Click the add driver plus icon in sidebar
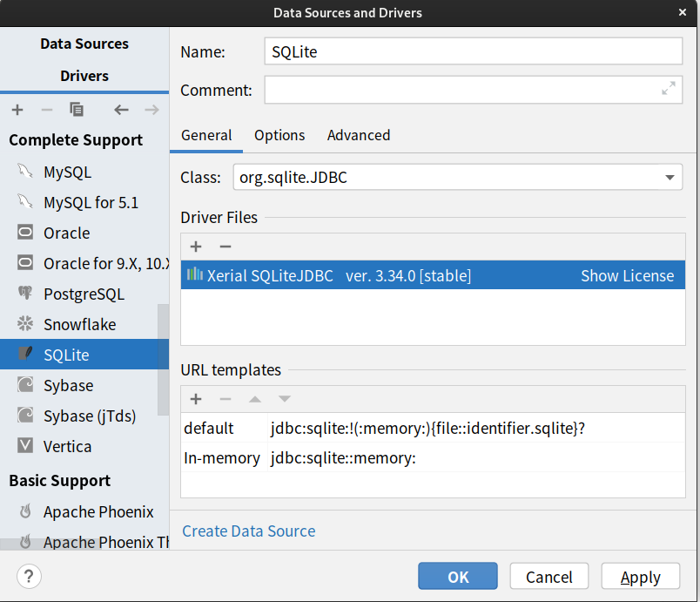 (x=17, y=110)
